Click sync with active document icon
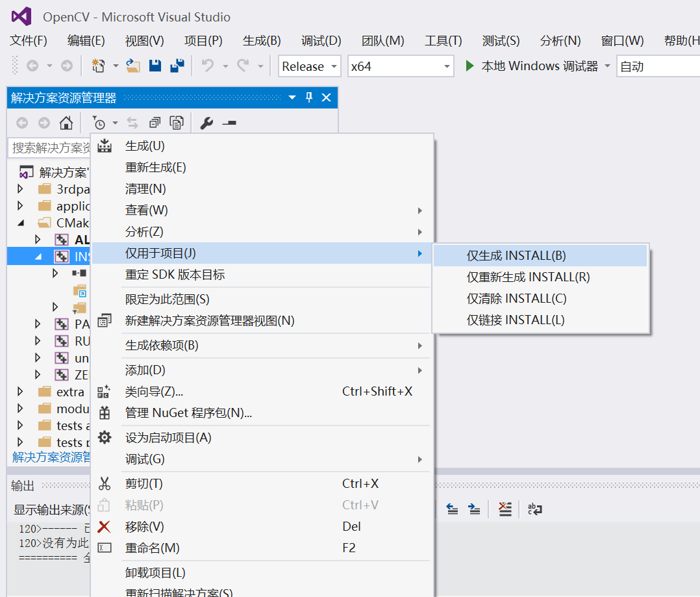The width and height of the screenshot is (700, 597). click(132, 123)
